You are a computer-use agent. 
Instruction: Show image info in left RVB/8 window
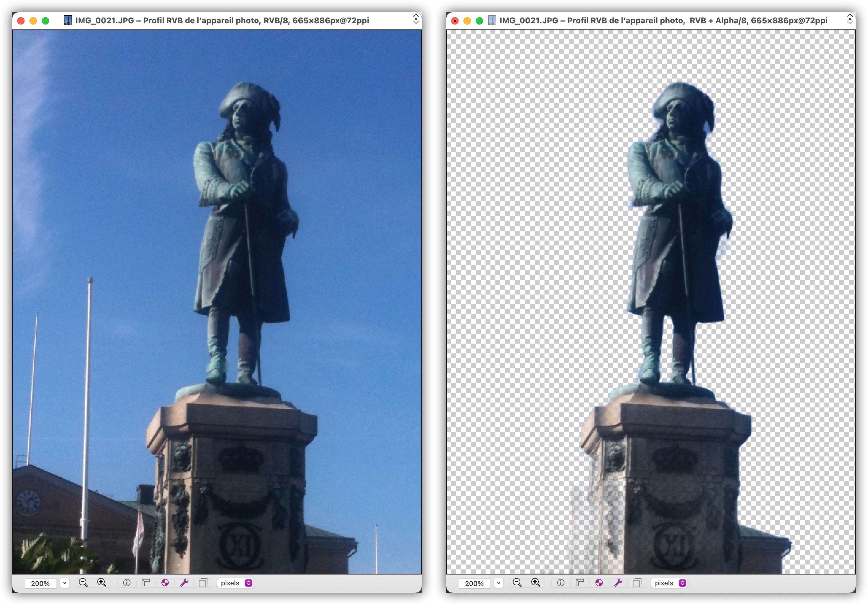pos(127,583)
